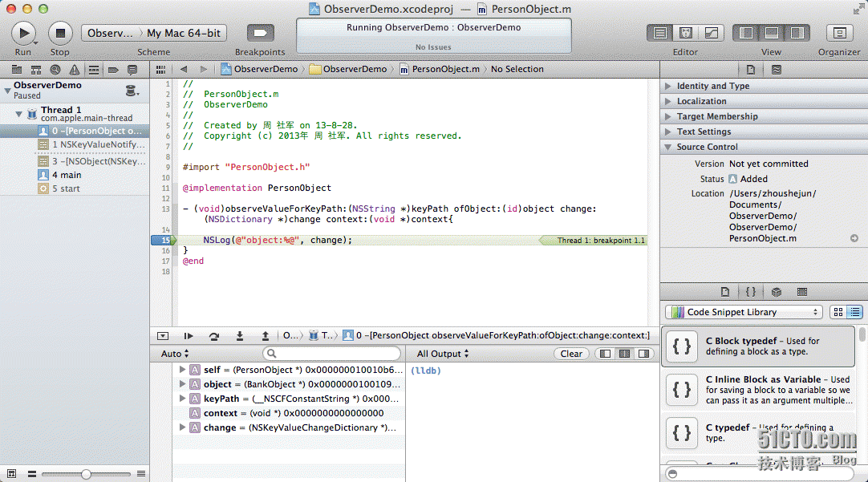Go forward in editor history
Viewport: 868px width, 482px height.
pos(203,69)
